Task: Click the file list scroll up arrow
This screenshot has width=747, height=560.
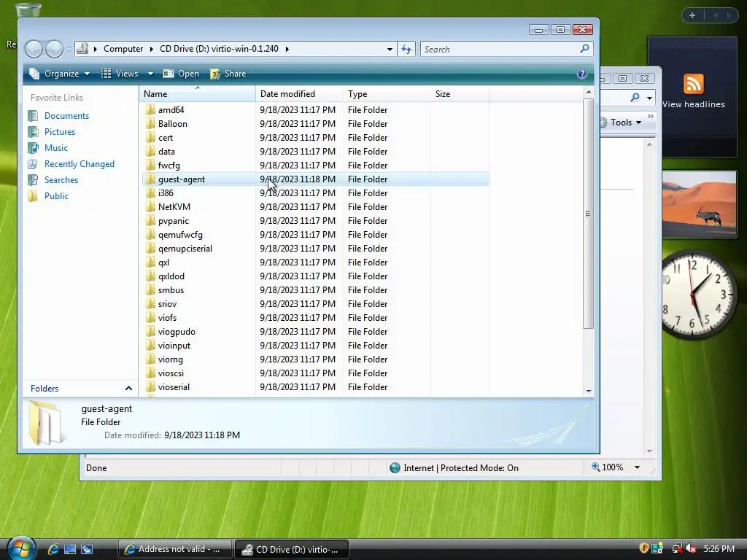Action: 589,92
